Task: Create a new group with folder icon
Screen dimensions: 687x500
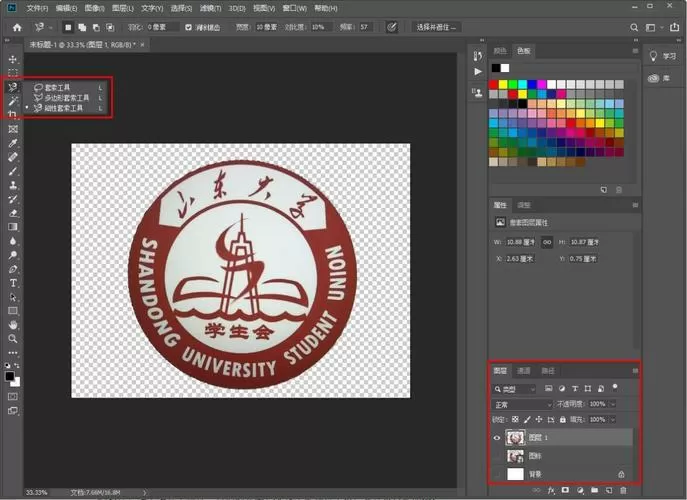Action: (x=594, y=490)
